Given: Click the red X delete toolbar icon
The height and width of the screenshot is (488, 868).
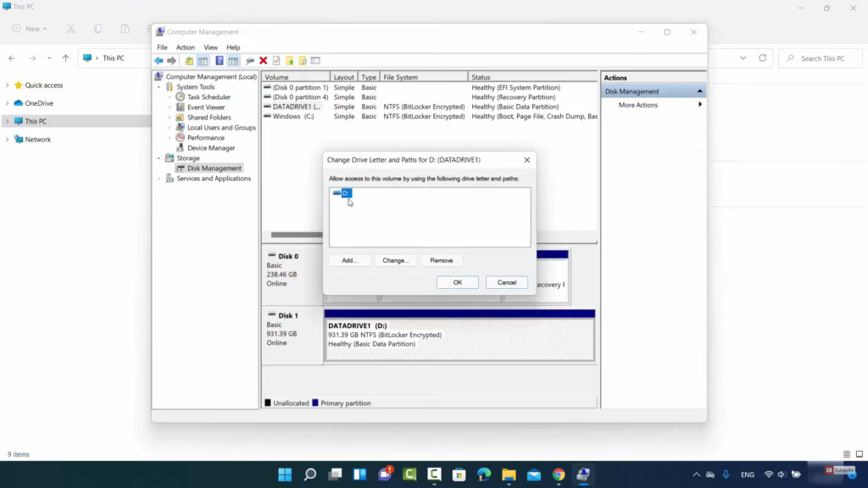Looking at the screenshot, I should click(263, 61).
